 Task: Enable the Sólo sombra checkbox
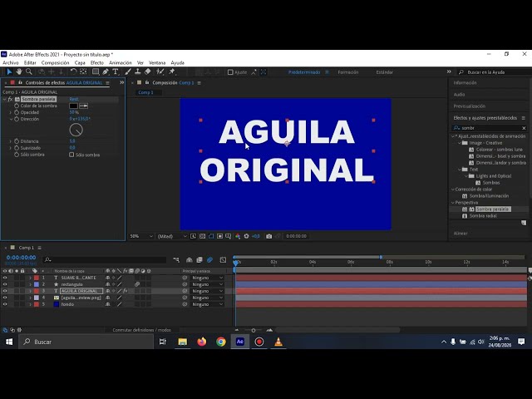71,155
